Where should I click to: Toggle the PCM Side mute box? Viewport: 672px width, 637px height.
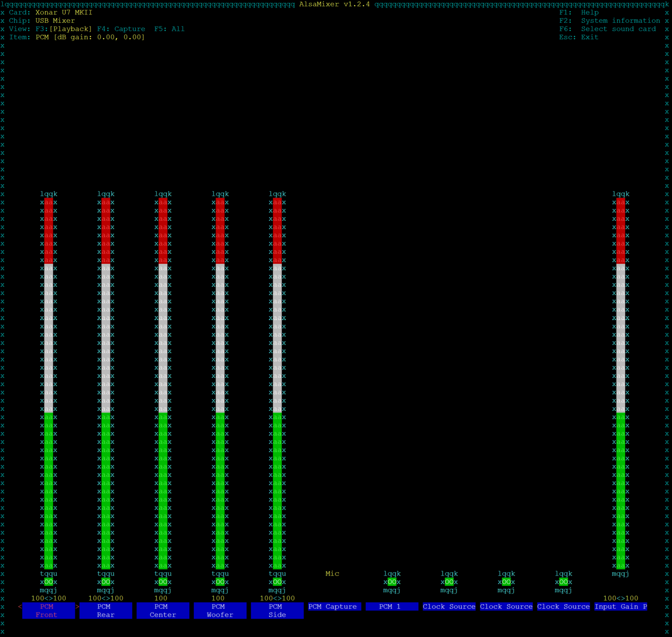click(277, 582)
